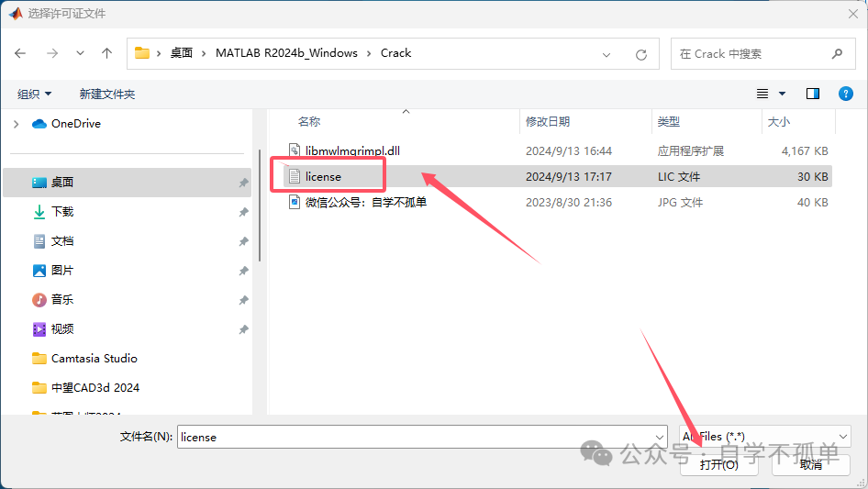Open help with the question mark icon

845,94
